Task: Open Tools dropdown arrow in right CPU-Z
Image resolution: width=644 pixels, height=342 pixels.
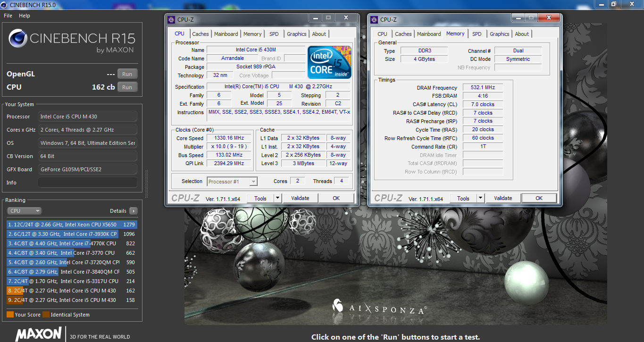Action: (x=481, y=199)
